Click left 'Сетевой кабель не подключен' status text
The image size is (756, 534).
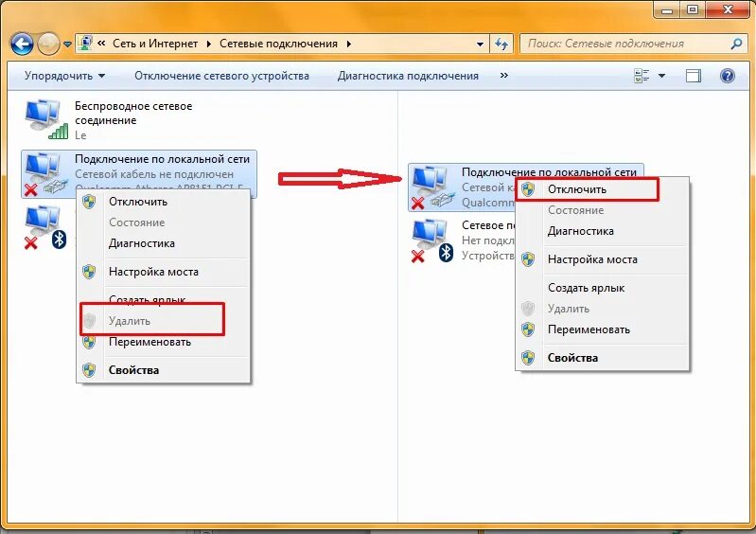(x=154, y=174)
